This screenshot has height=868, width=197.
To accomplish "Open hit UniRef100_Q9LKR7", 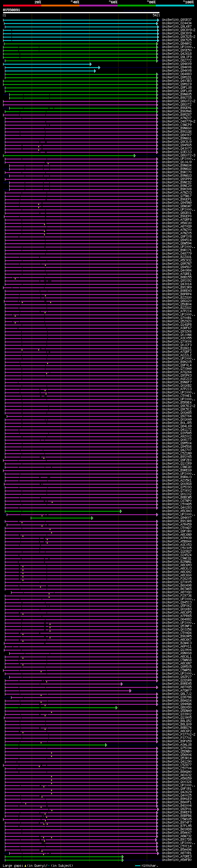I will pos(177,26).
